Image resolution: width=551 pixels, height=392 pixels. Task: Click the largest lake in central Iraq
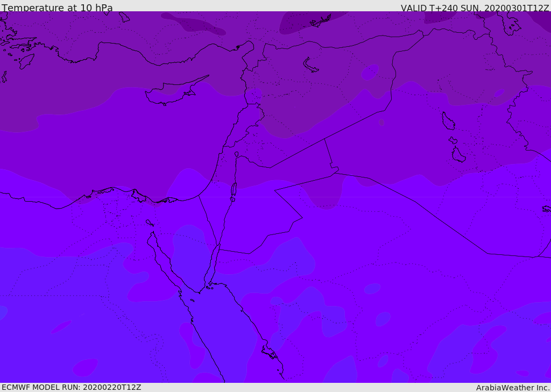pos(448,121)
